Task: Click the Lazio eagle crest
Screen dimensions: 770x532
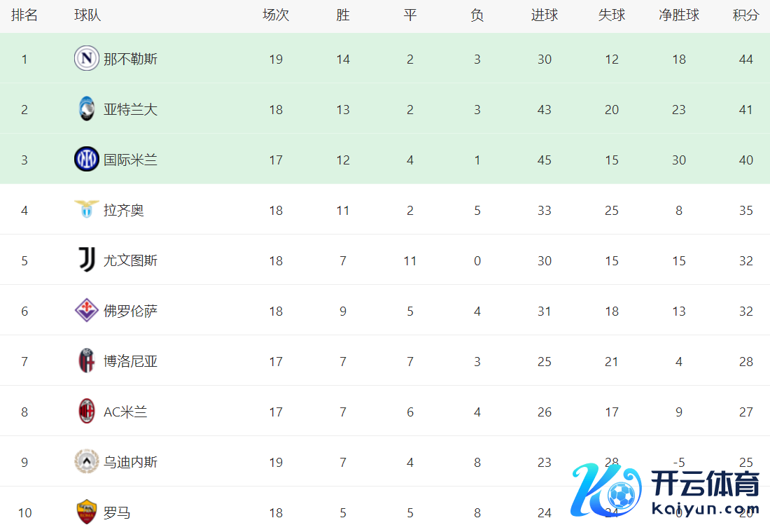Action: [87, 209]
